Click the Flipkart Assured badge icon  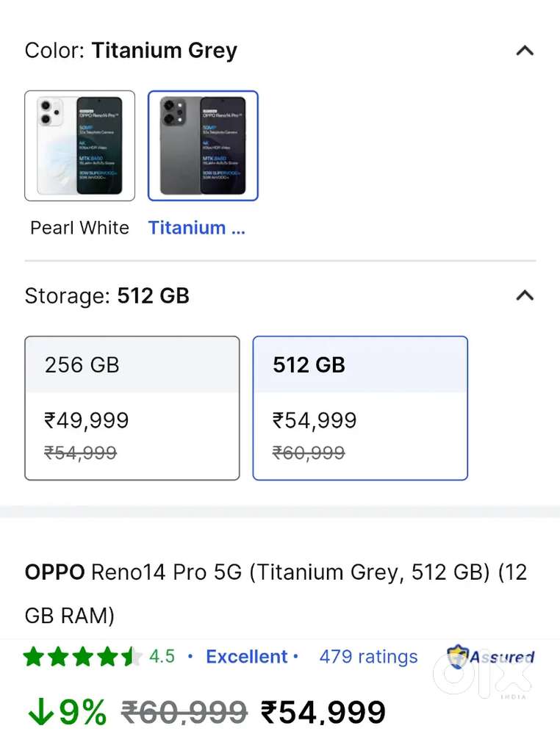(x=459, y=657)
